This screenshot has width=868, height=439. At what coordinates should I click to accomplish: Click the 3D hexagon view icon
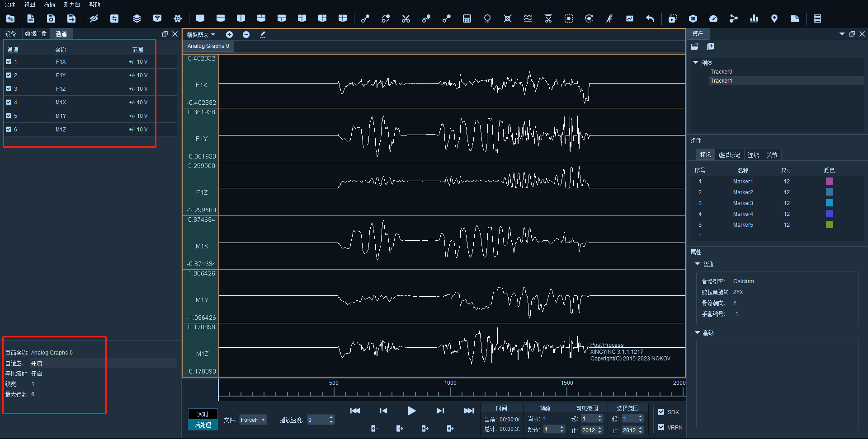[693, 19]
